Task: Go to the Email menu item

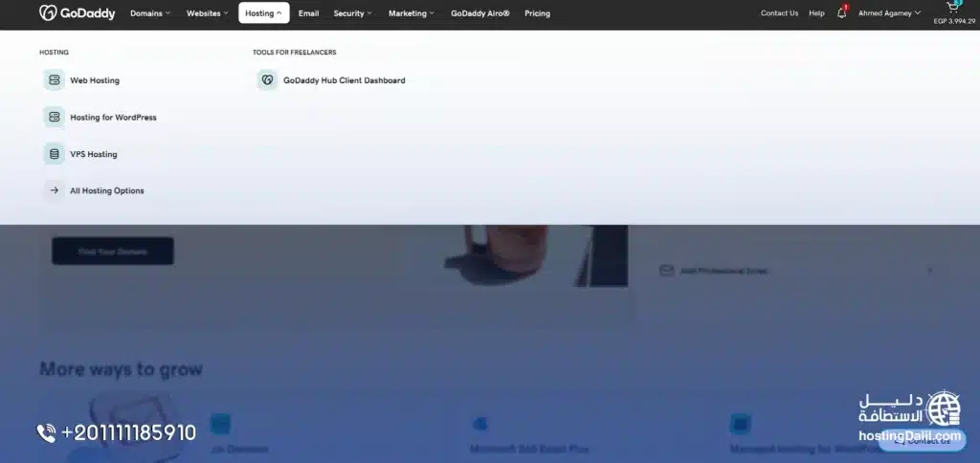Action: [x=308, y=13]
